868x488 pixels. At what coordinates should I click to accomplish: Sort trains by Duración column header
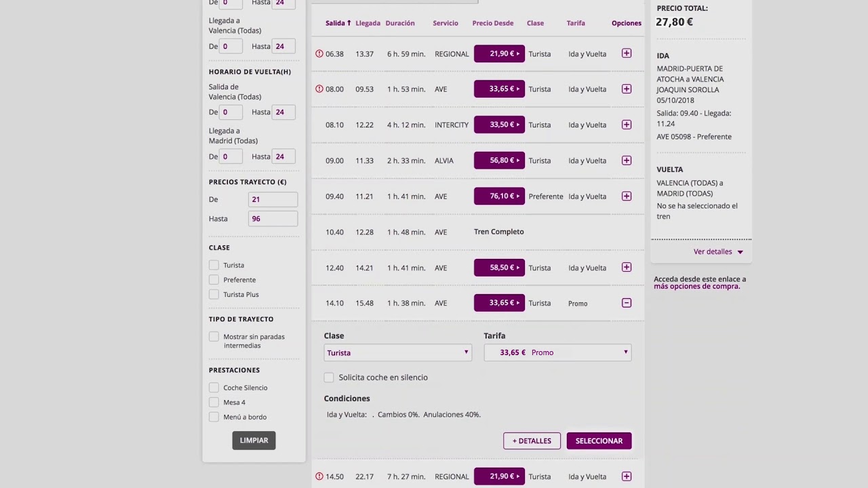click(400, 23)
